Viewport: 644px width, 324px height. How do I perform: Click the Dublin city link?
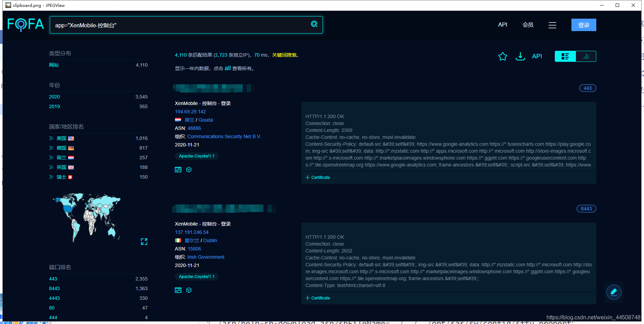point(210,240)
